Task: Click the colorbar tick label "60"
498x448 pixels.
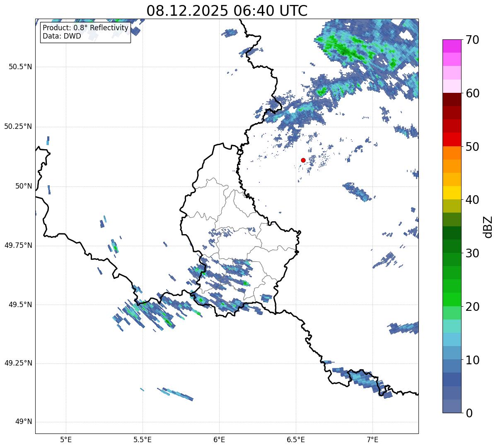Action: pos(472,94)
